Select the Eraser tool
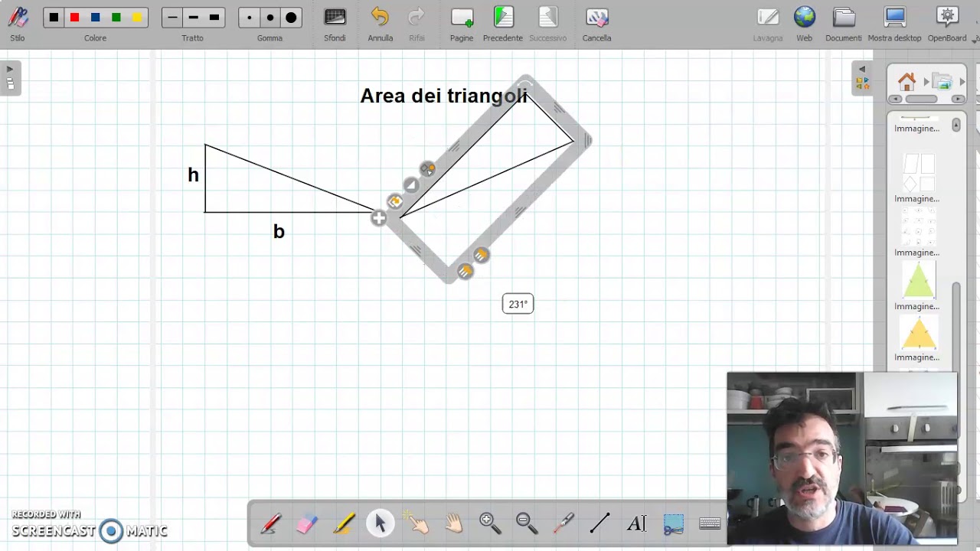Screen dimensions: 980x551 click(306, 523)
